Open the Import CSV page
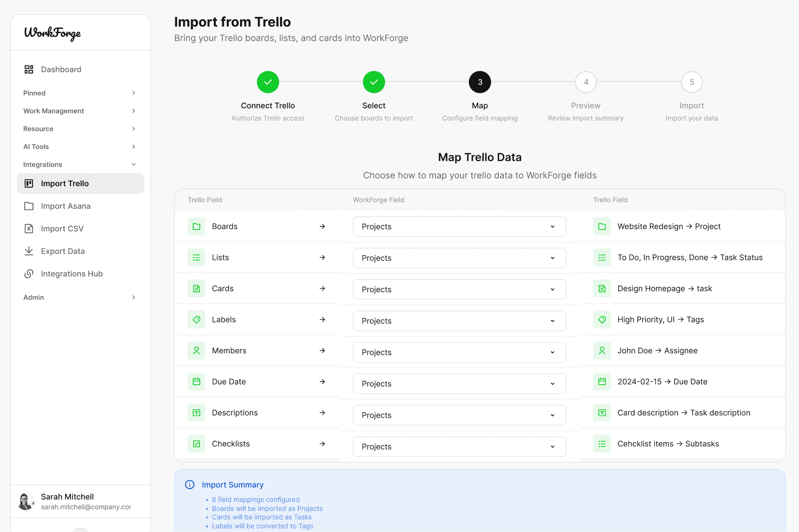This screenshot has height=532, width=799. click(62, 228)
